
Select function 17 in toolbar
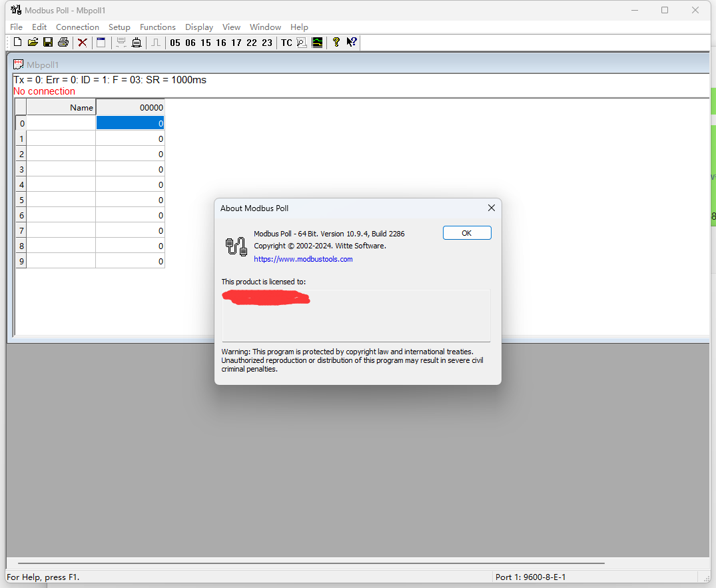236,43
